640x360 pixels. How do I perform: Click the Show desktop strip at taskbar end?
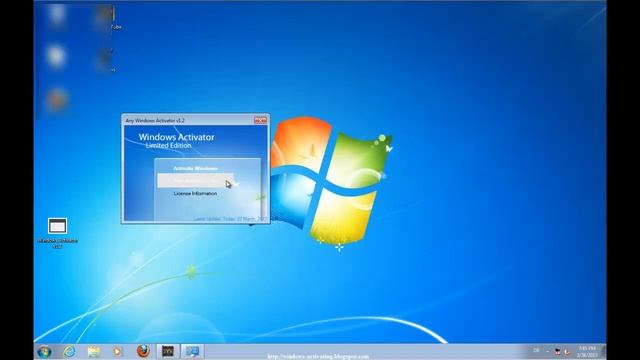[603, 352]
